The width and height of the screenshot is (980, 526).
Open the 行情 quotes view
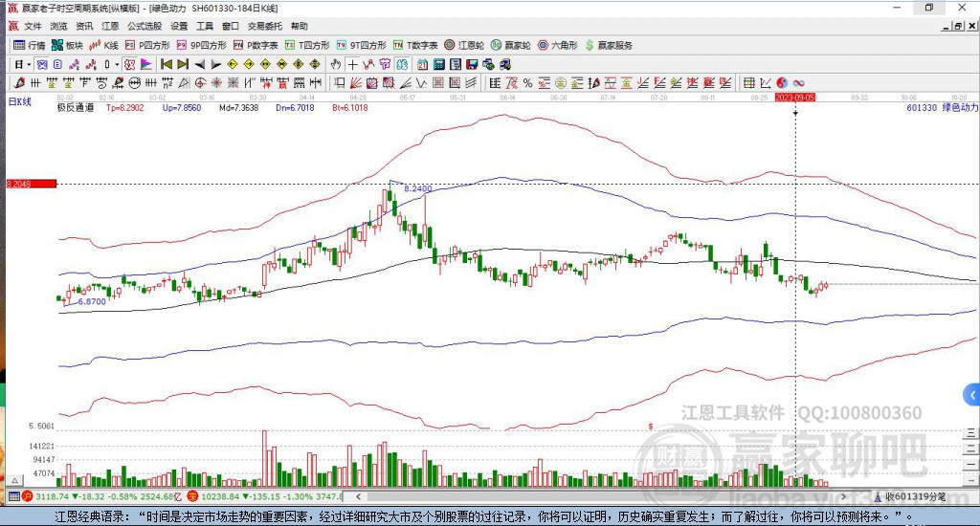(x=29, y=45)
